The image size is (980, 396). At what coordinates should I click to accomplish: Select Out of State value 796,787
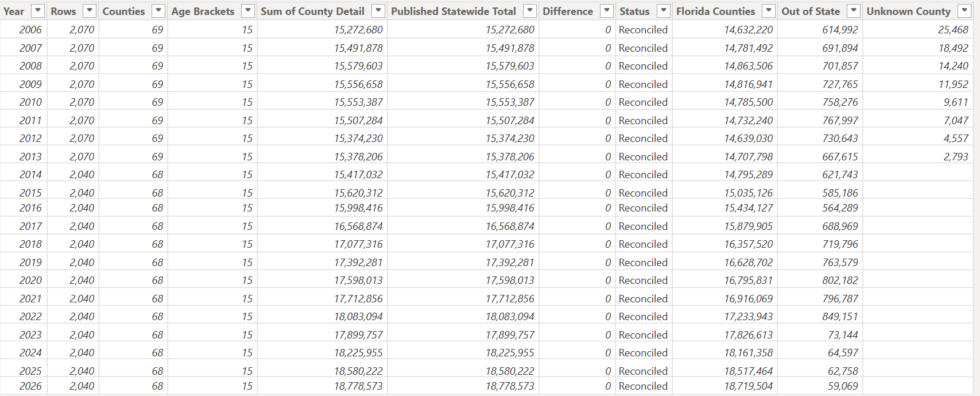click(840, 298)
